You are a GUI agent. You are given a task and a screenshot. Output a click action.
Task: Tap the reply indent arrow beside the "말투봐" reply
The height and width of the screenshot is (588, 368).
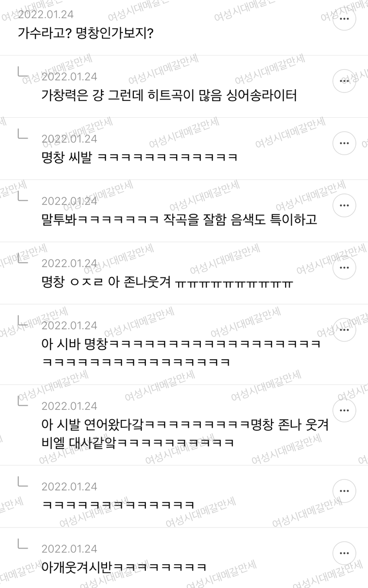pyautogui.click(x=23, y=196)
